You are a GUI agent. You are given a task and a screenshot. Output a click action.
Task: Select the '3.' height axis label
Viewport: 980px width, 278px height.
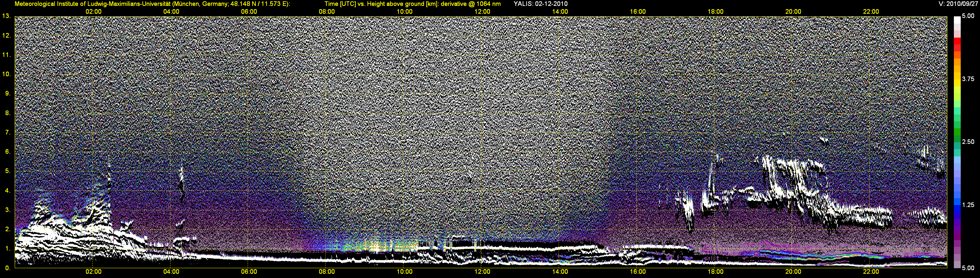(x=8, y=210)
